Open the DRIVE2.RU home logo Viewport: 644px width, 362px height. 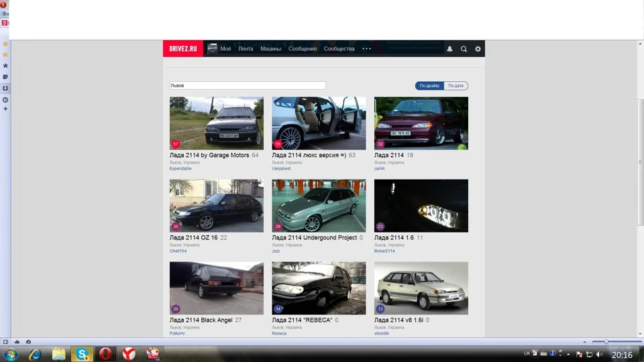click(182, 48)
